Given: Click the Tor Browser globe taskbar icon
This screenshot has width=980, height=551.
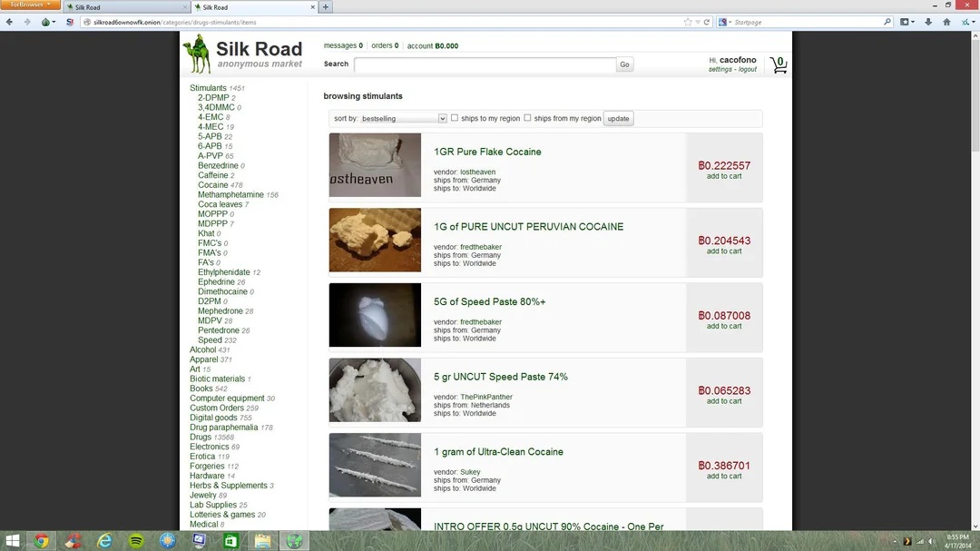Looking at the screenshot, I should 294,541.
